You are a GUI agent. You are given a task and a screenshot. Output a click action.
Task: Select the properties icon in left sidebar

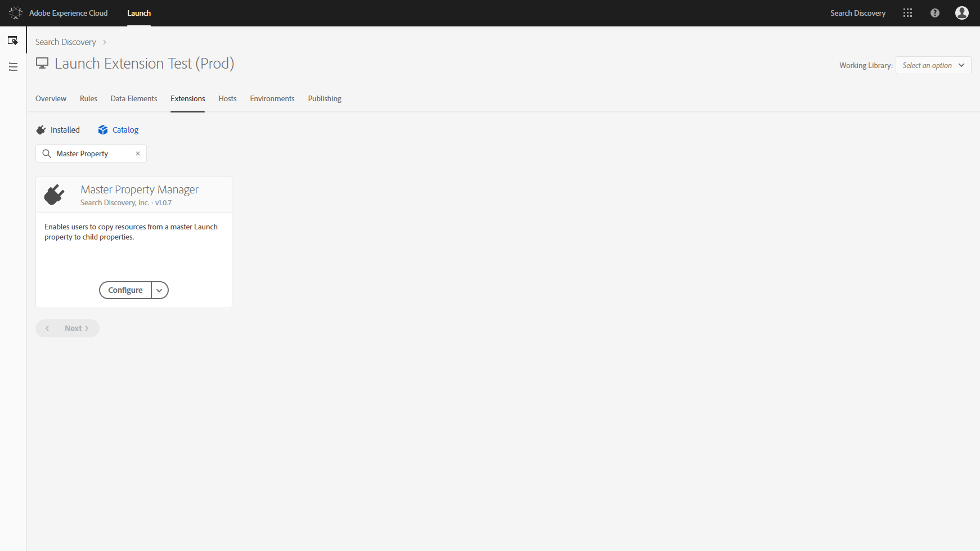coord(13,40)
